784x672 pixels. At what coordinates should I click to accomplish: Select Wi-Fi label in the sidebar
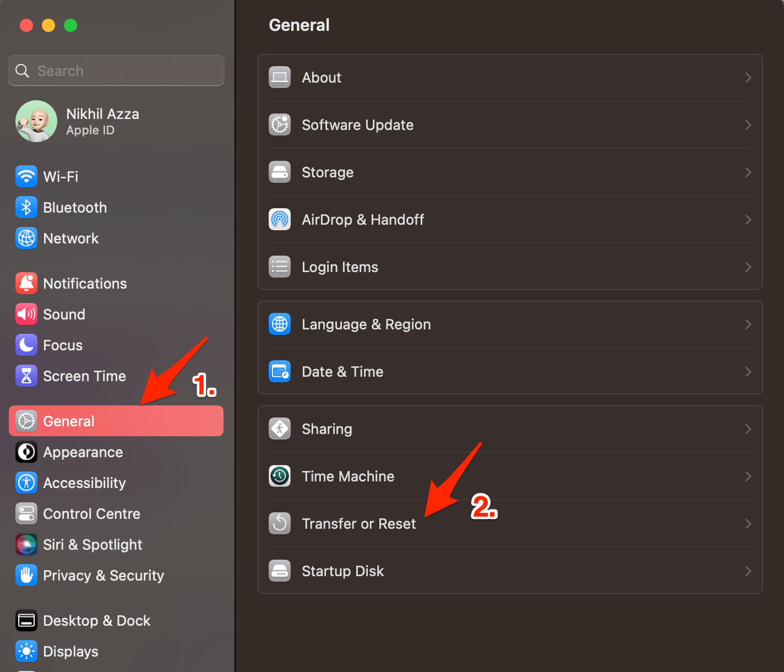pos(61,177)
